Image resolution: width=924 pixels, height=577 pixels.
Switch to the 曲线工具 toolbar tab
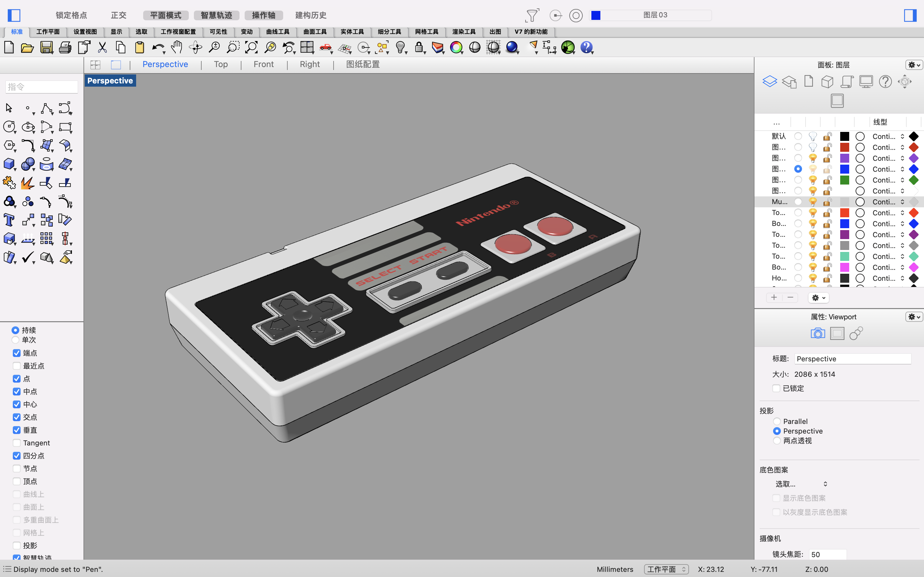pos(278,32)
